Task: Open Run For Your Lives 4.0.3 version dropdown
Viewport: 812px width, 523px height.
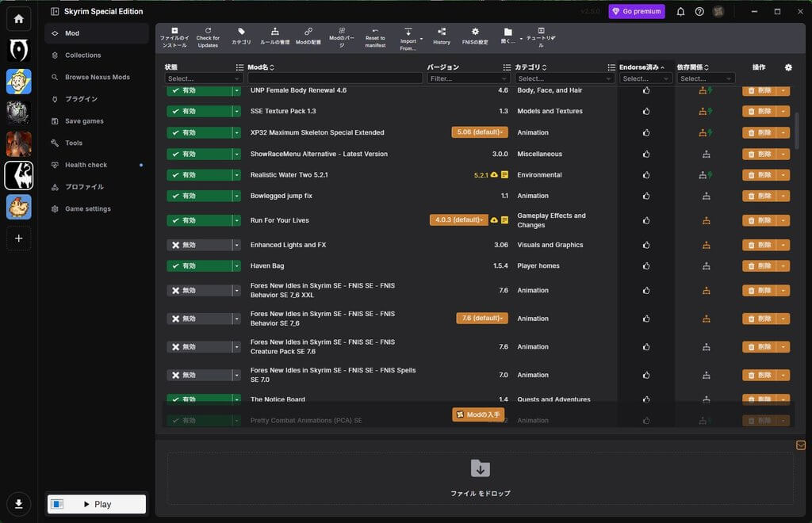Action: (x=459, y=220)
